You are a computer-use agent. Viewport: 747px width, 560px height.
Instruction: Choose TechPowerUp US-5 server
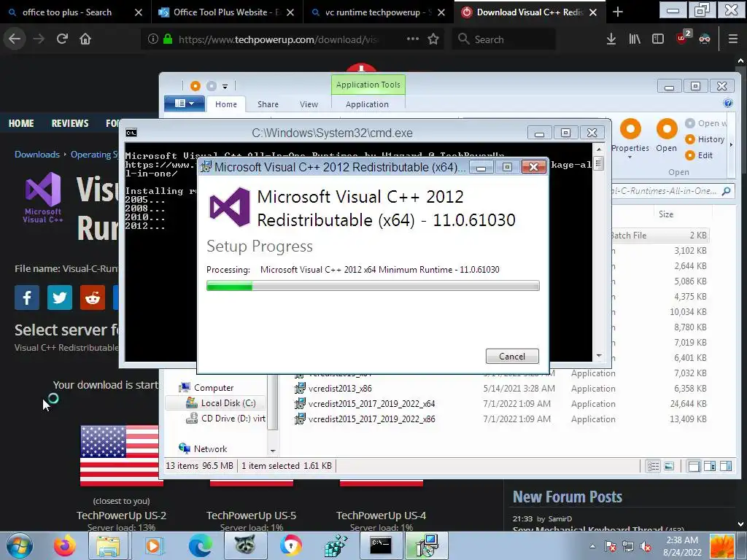[x=251, y=516]
